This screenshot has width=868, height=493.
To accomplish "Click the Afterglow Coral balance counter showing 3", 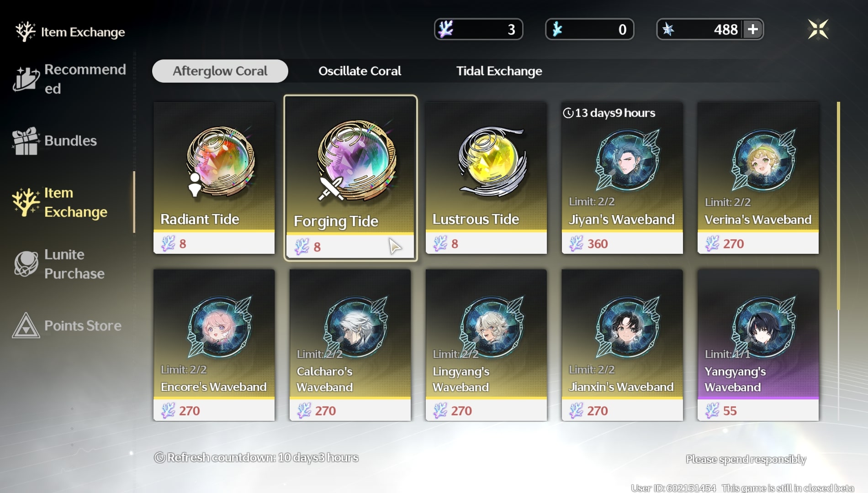I will pyautogui.click(x=478, y=30).
